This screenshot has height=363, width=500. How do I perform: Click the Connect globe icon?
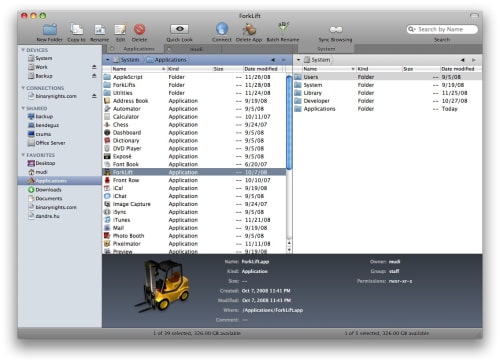tap(222, 29)
